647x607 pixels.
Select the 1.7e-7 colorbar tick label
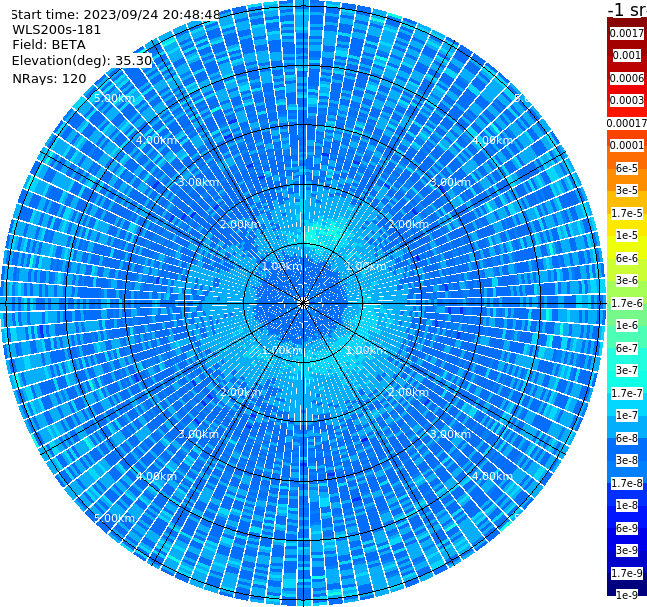(x=627, y=393)
